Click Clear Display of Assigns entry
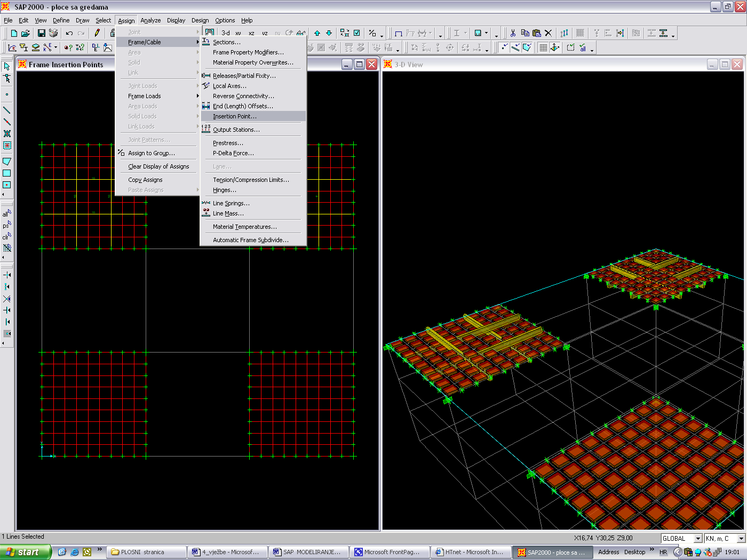The width and height of the screenshot is (747, 560). [158, 166]
